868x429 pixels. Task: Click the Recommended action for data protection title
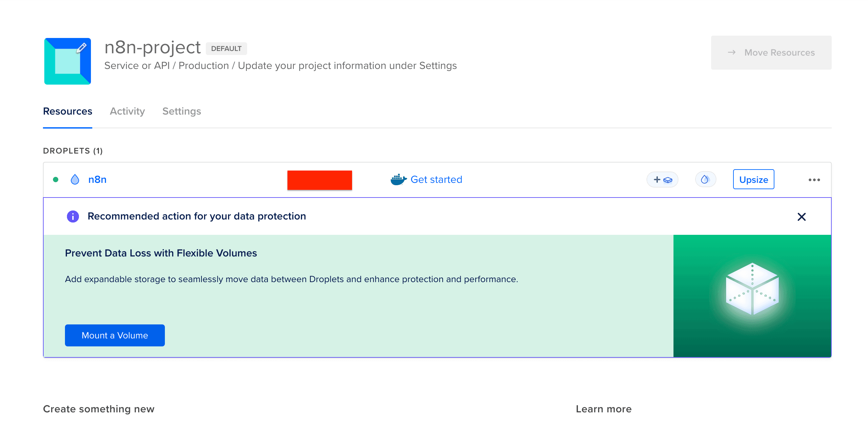pyautogui.click(x=197, y=216)
